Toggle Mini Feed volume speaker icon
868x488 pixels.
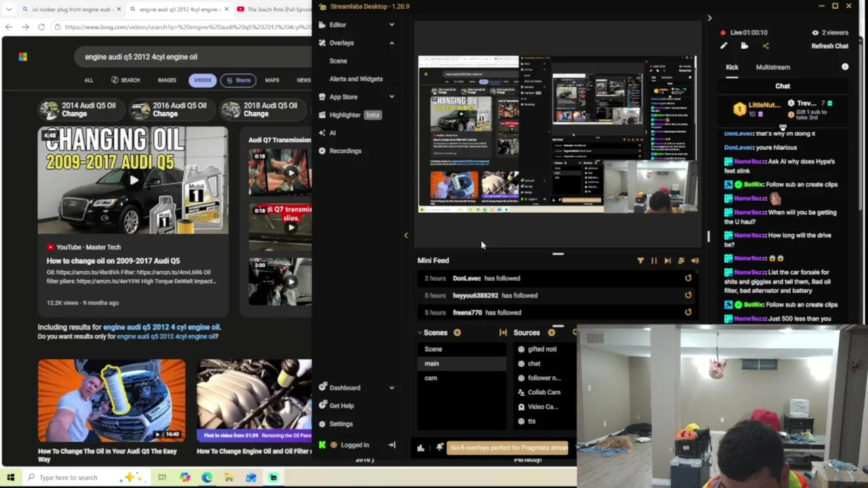[x=694, y=260]
